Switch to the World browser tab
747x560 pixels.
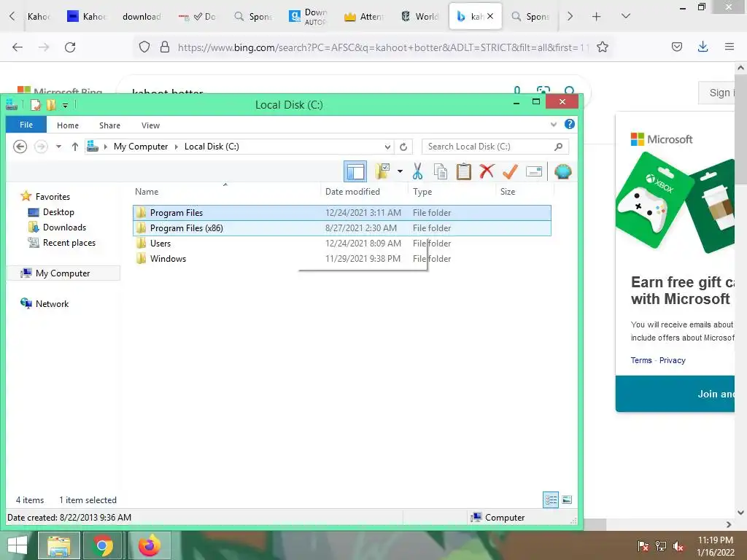[x=419, y=17]
